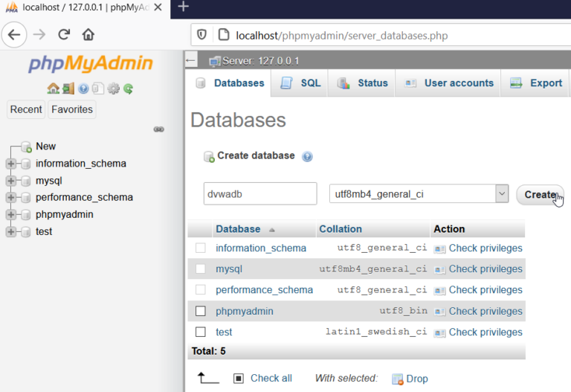Open phpMyAdmin documentation blue question icon in sidebar
The width and height of the screenshot is (571, 392).
pos(83,89)
